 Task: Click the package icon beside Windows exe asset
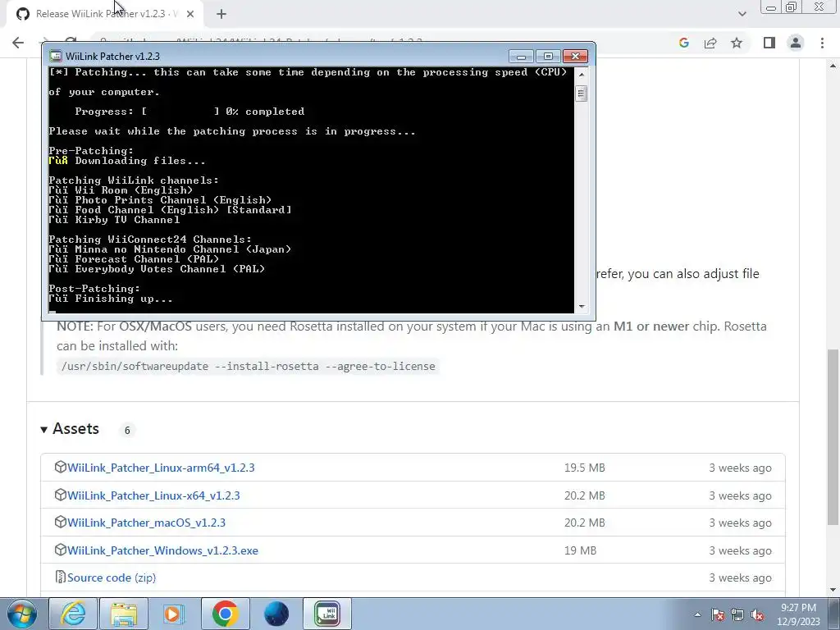coord(60,550)
